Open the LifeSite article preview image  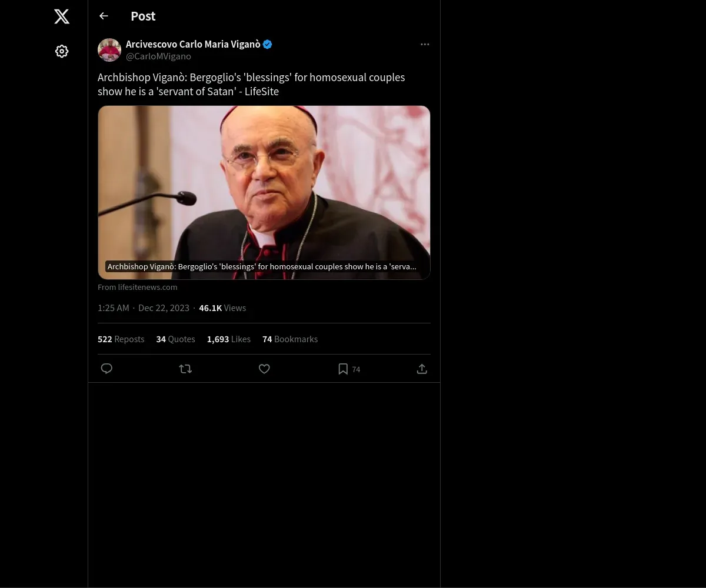[264, 192]
